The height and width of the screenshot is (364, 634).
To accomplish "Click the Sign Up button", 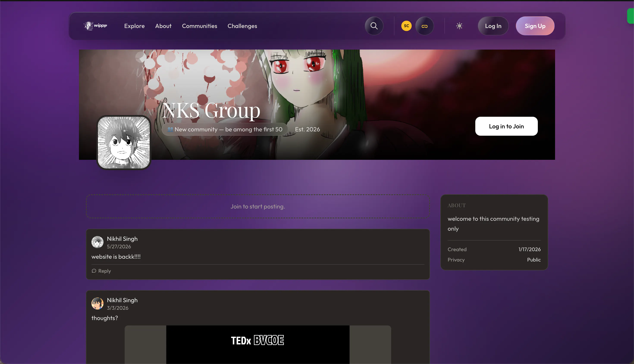I will point(535,26).
